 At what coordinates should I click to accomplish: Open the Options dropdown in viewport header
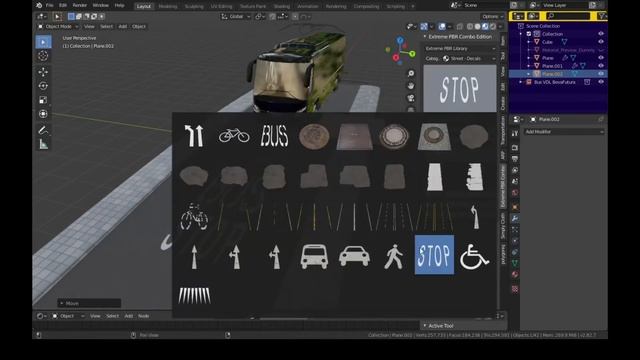(x=493, y=17)
